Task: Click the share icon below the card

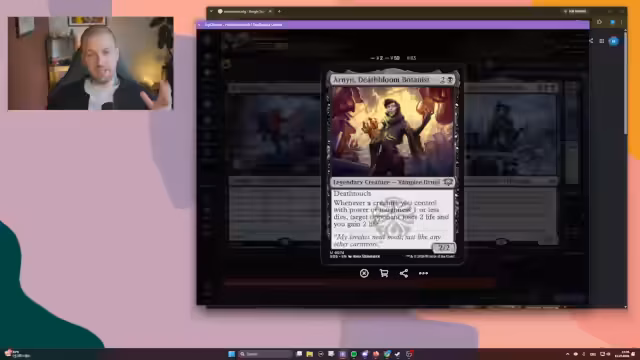Action: 404,273
